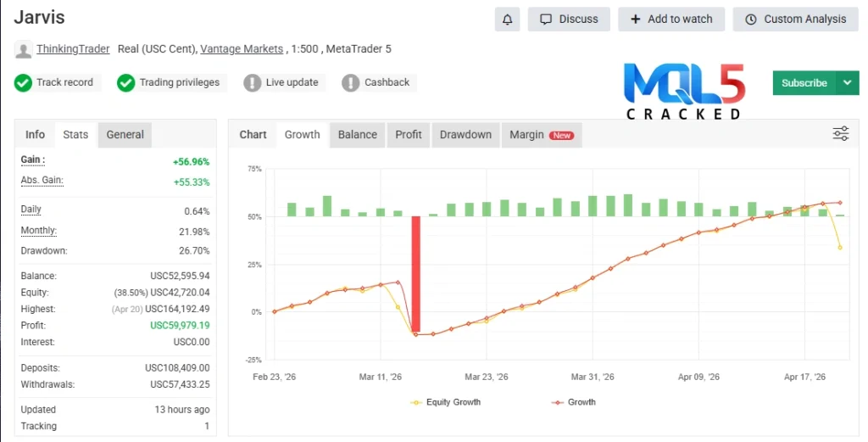Click the Deposits value USC108,409.00

tap(177, 368)
